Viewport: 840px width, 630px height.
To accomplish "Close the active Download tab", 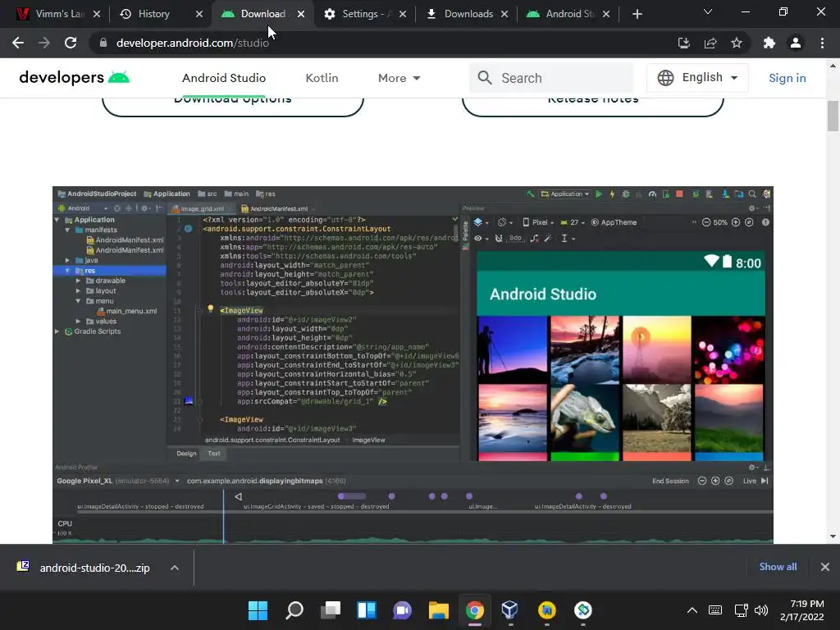I will tap(301, 14).
